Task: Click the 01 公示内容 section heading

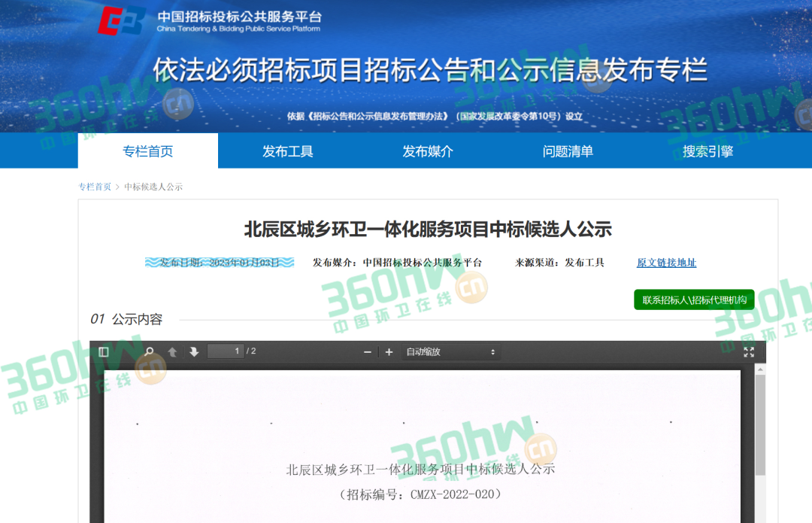Action: (126, 319)
